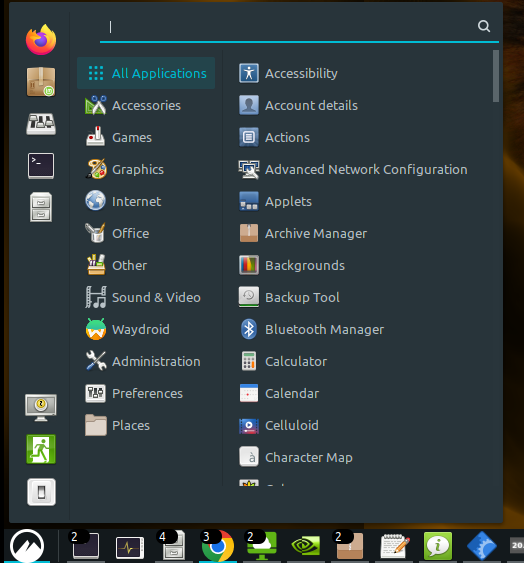This screenshot has height=564, width=524.
Task: Open the notepad text editor in the panel
Action: [x=395, y=546]
